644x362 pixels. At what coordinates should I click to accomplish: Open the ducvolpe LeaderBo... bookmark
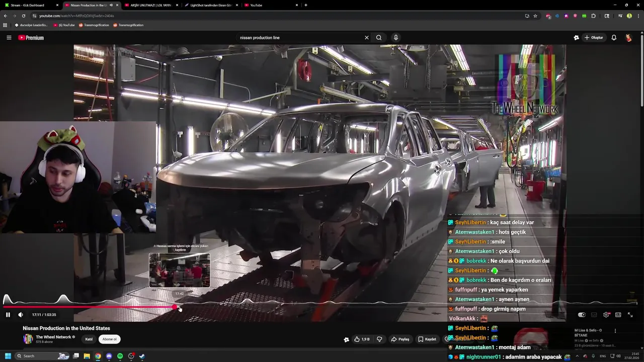pos(31,25)
